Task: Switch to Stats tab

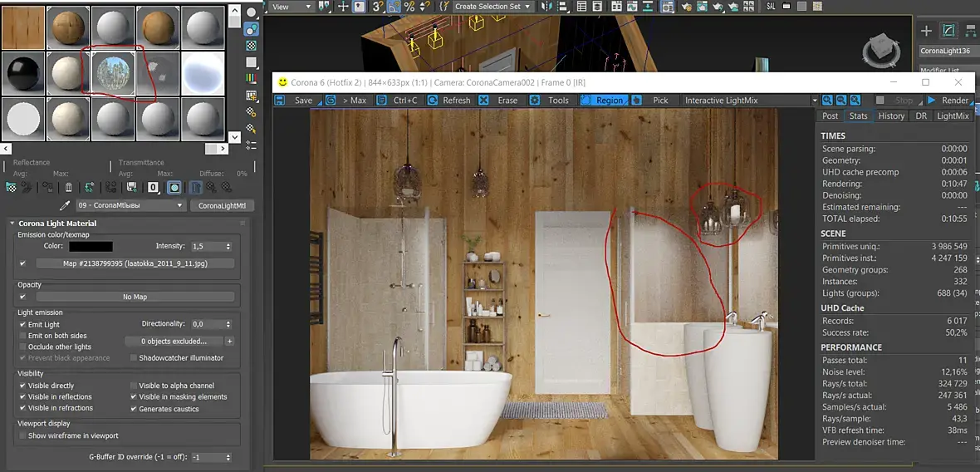Action: click(x=858, y=116)
